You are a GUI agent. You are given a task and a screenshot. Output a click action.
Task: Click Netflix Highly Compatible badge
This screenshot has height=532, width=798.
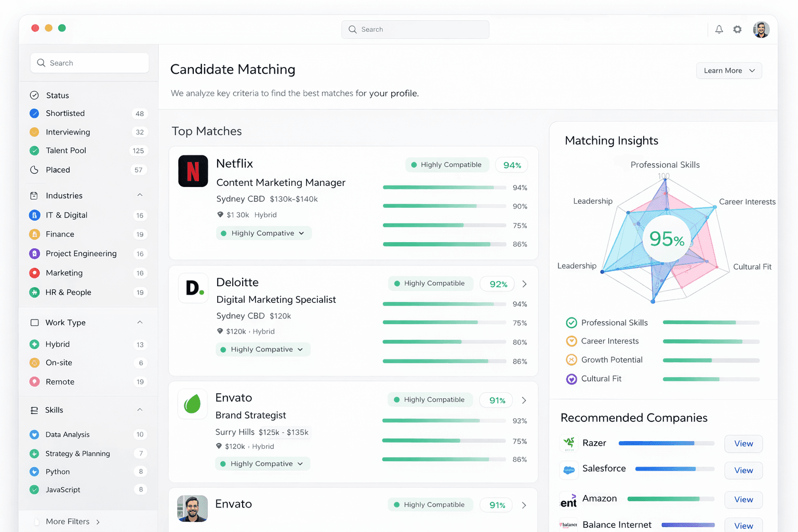[x=447, y=165]
